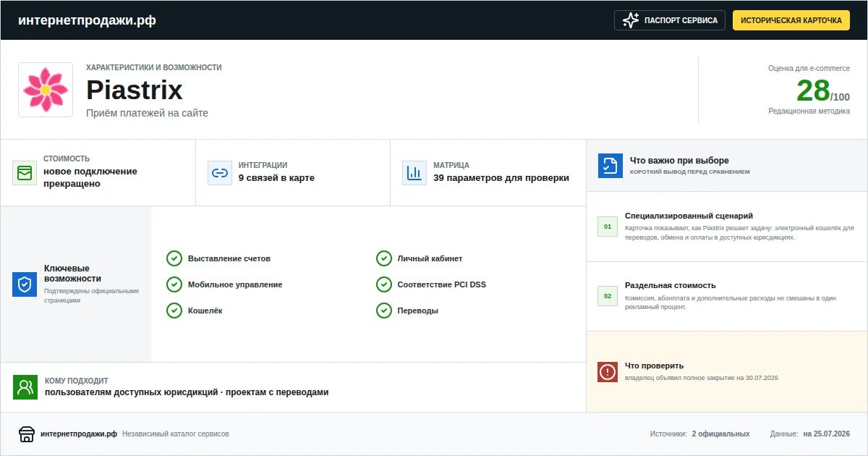Click 'Переводы' feature label
The width and height of the screenshot is (868, 456).
pos(418,311)
